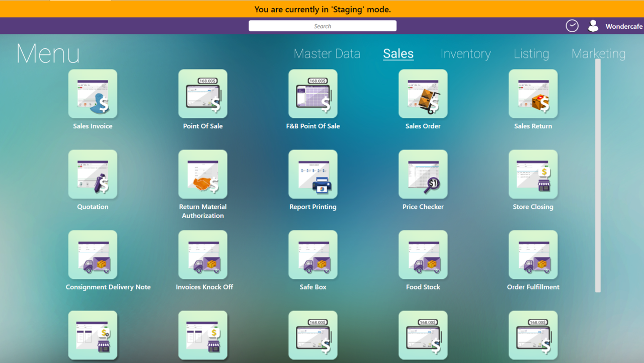This screenshot has width=644, height=363.
Task: Open Return Material Authorization icon
Action: 203,174
